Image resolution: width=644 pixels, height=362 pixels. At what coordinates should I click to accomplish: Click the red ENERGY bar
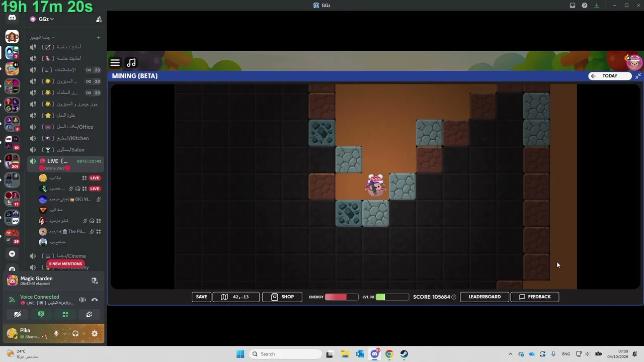342,297
